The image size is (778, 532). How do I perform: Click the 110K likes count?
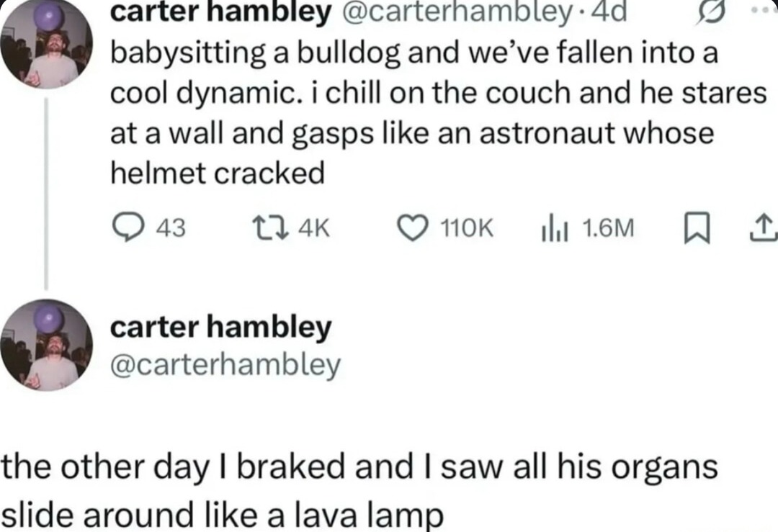[x=467, y=228]
